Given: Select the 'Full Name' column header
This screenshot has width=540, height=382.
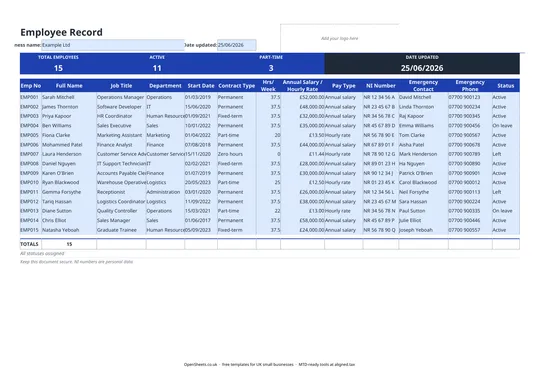Looking at the screenshot, I should coord(69,86).
